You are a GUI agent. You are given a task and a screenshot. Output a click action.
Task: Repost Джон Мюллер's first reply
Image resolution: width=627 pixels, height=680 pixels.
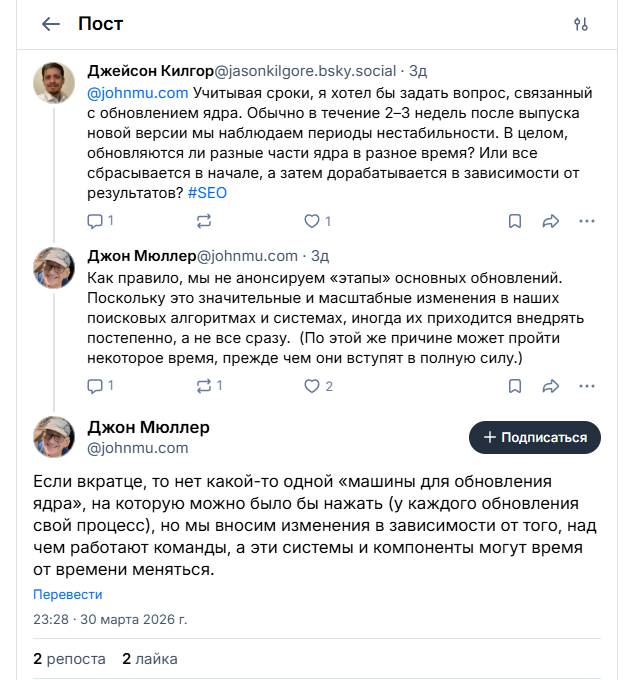(x=204, y=385)
